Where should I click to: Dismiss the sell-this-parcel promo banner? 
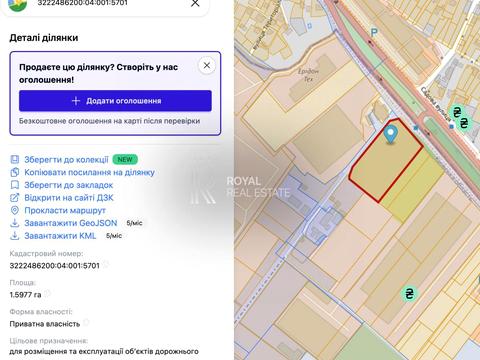pos(207,65)
